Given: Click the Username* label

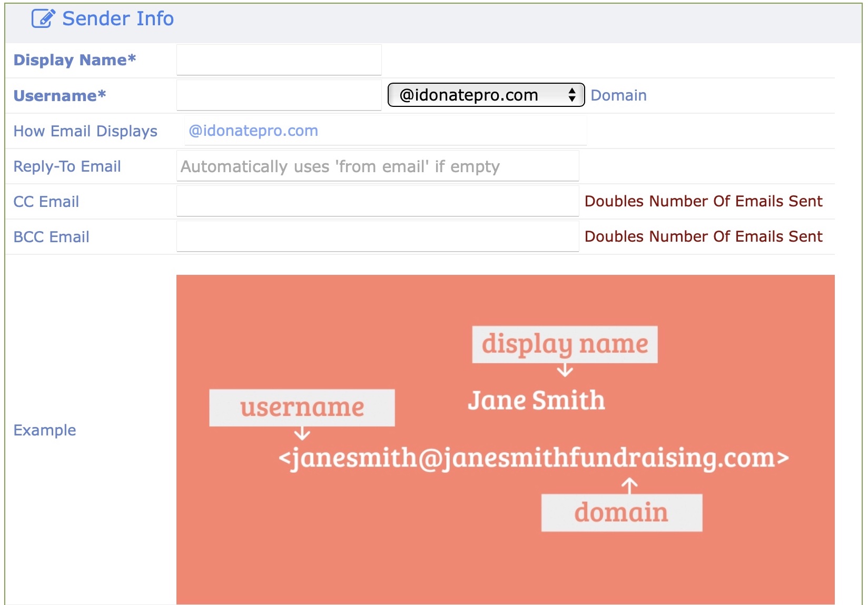Looking at the screenshot, I should click(60, 96).
